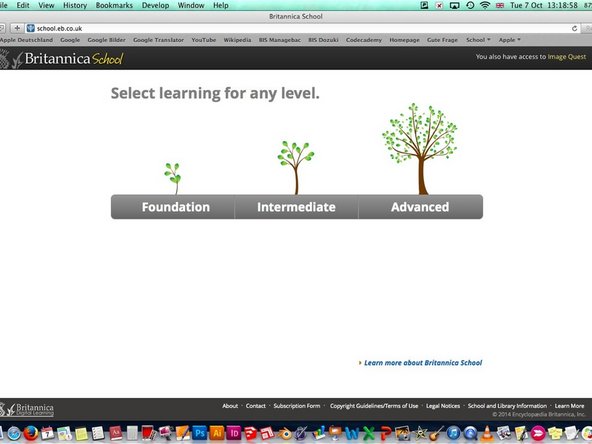Open the Subscription Form footer link
592x444 pixels.
pos(297,406)
